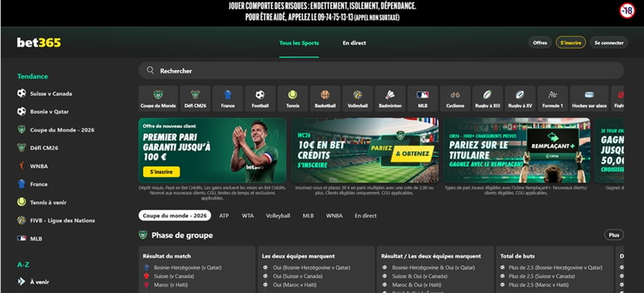The image size is (644, 293).
Task: Open France in the sidebar
Action: point(38,184)
